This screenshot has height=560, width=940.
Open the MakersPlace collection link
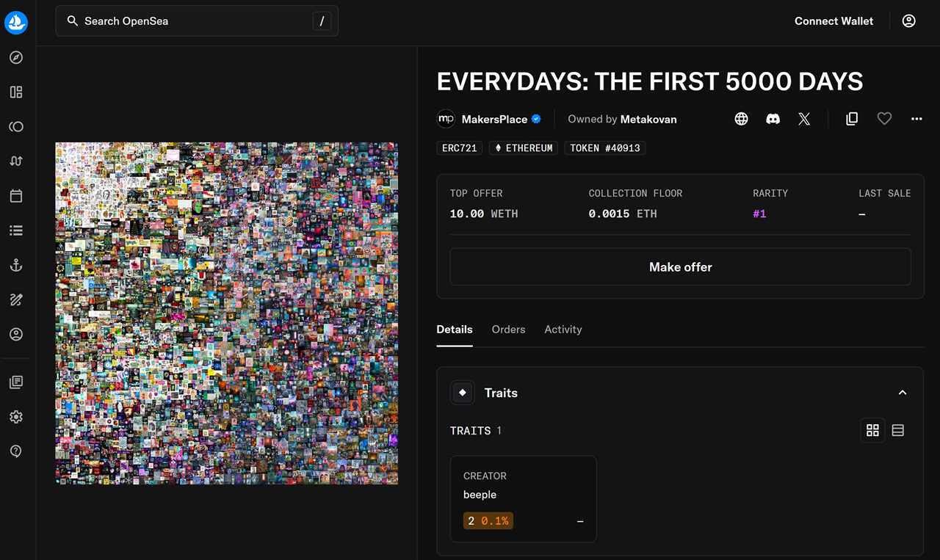493,119
